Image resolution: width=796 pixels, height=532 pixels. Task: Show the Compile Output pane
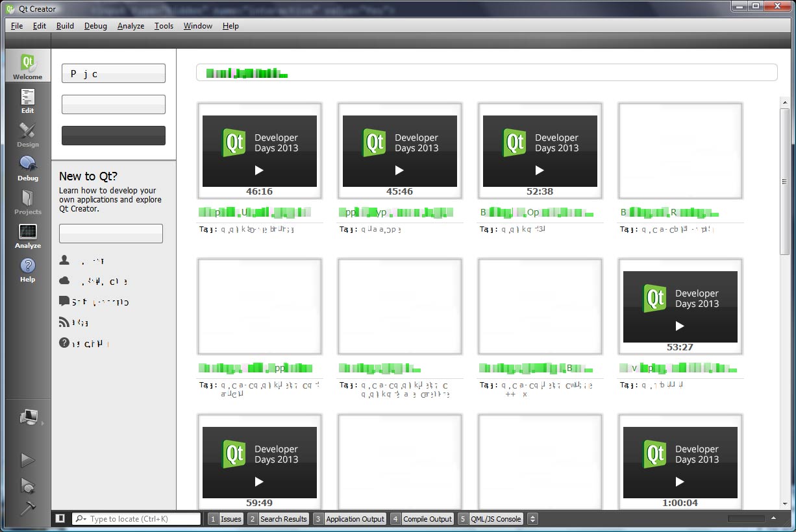click(421, 519)
